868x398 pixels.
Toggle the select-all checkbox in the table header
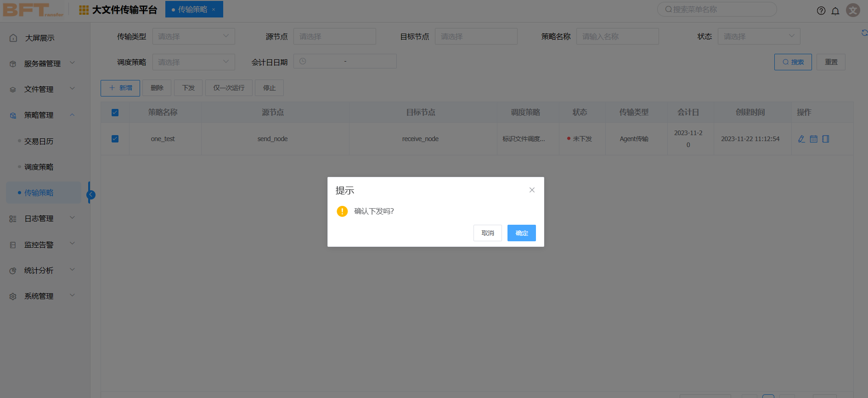pyautogui.click(x=115, y=113)
